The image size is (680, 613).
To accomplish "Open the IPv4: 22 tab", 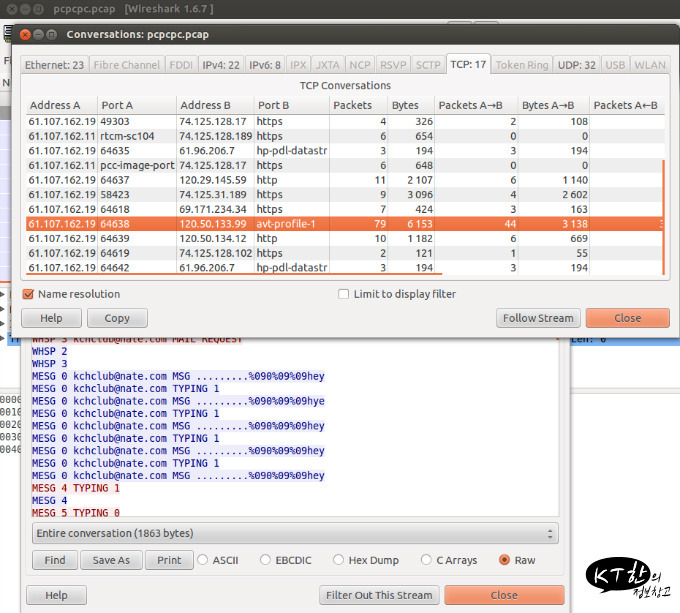I will tap(221, 65).
